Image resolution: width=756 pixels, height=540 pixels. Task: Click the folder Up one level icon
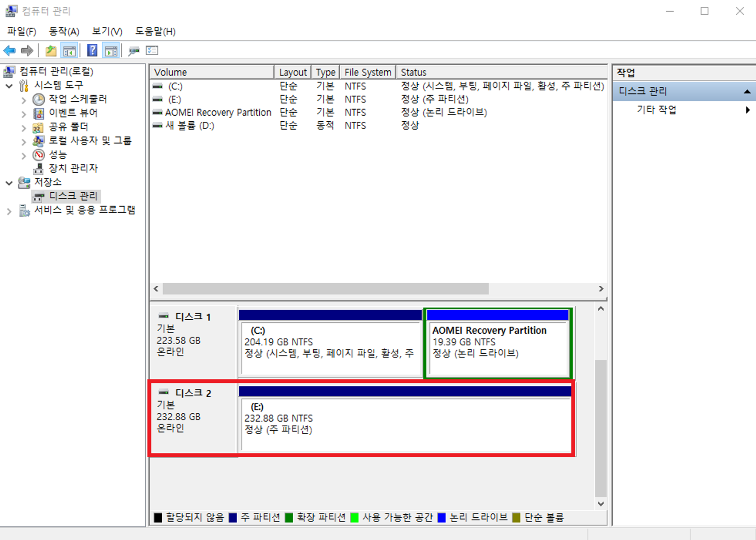click(51, 51)
